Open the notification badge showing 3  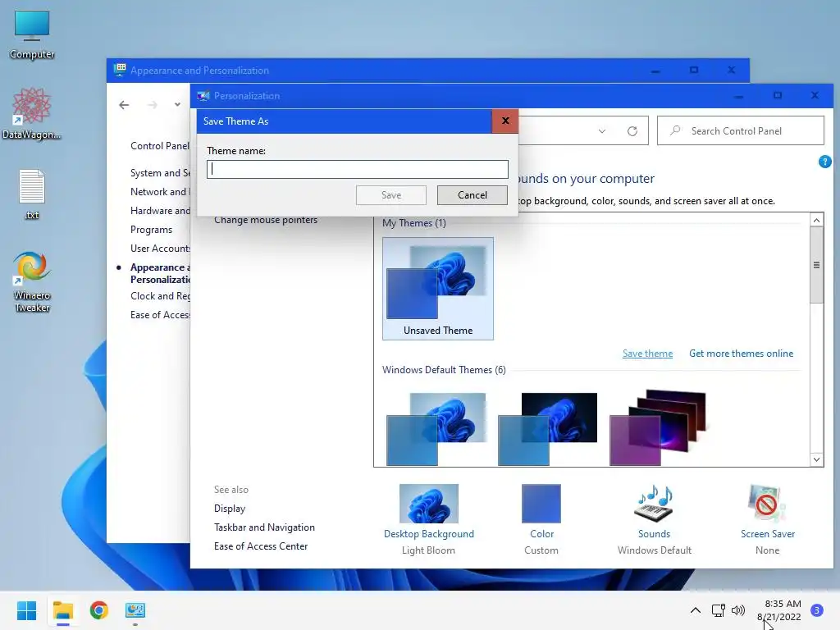817,610
